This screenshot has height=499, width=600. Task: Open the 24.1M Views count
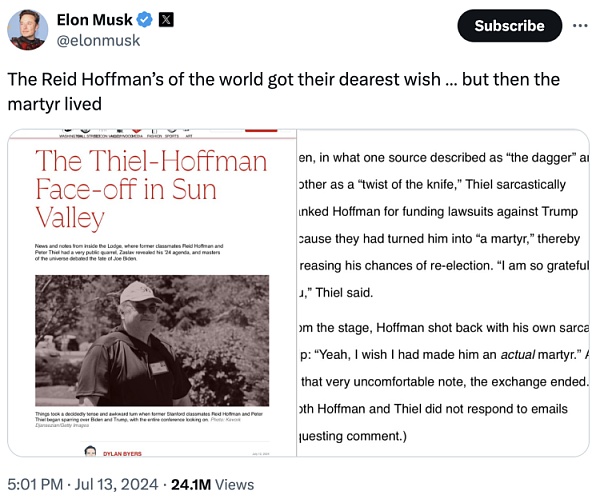click(212, 484)
